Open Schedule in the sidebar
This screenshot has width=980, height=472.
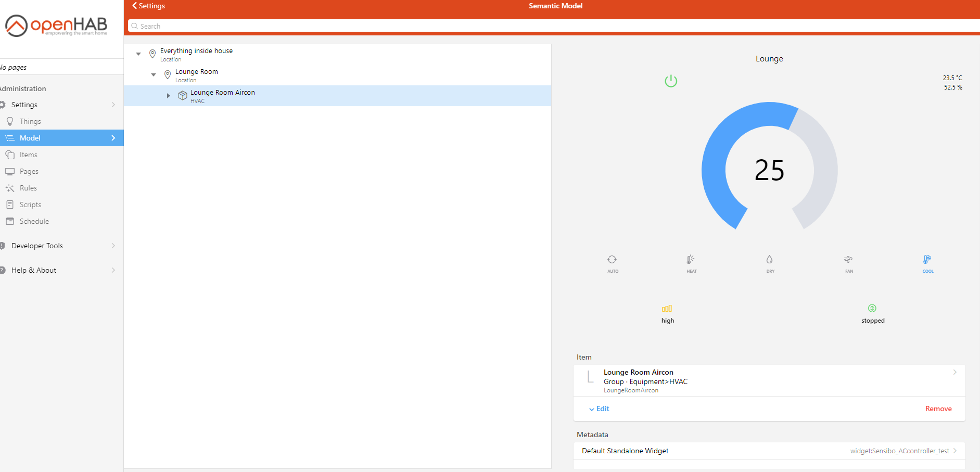click(x=61, y=221)
